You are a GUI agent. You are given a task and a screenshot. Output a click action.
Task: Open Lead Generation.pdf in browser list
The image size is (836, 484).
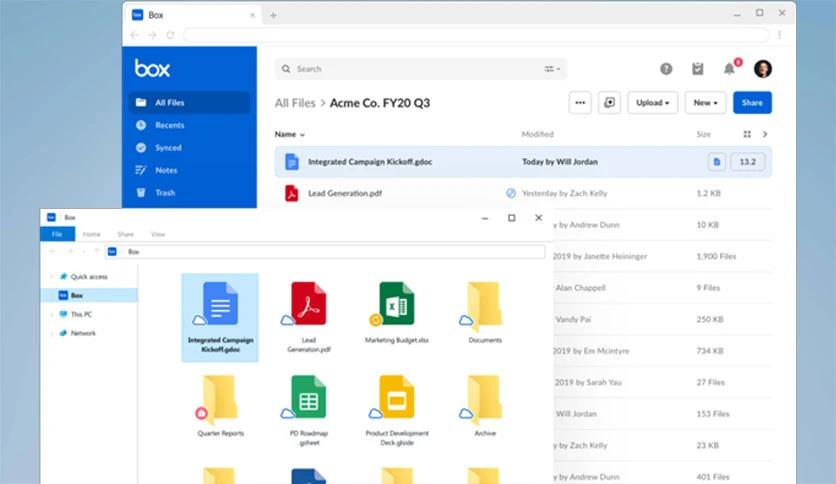(345, 193)
